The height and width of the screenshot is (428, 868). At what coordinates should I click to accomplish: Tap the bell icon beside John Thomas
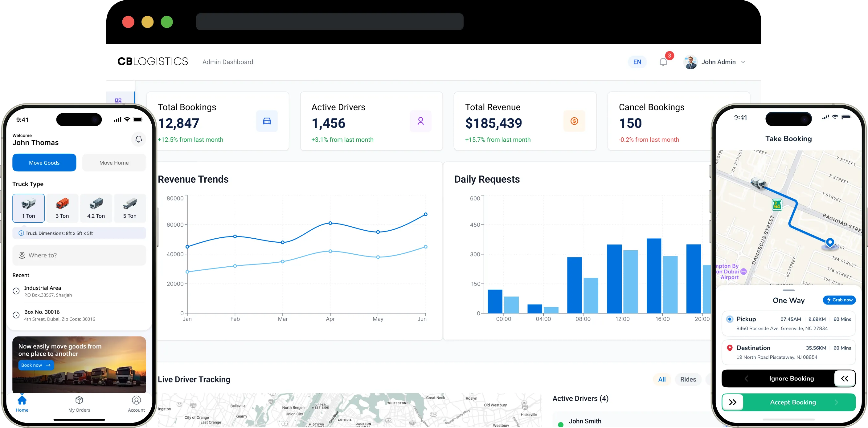tap(138, 139)
